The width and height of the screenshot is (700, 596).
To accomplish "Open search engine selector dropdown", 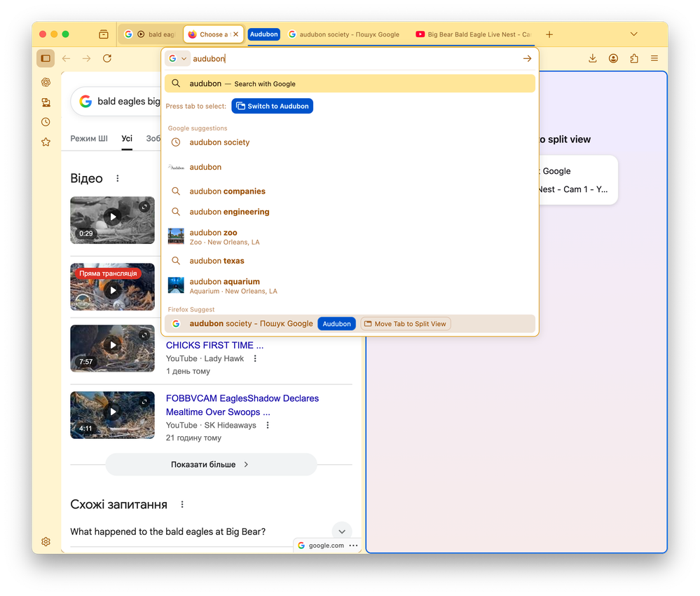I will click(x=178, y=58).
